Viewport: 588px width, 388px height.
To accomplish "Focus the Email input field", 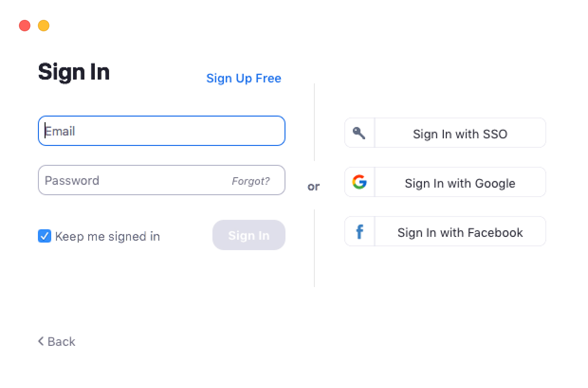I will 162,131.
